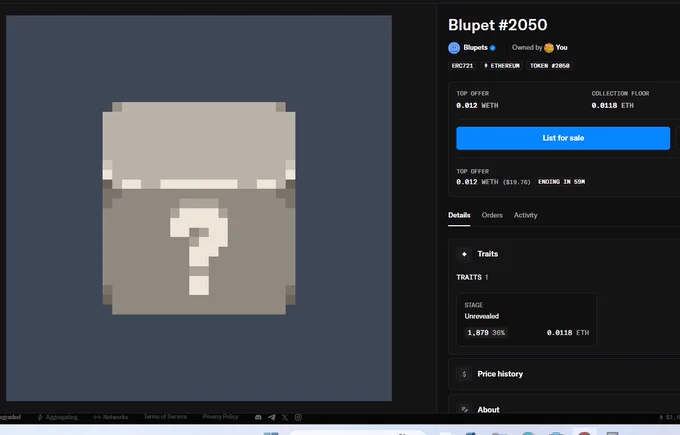The height and width of the screenshot is (435, 680).
Task: Open the Blupet #2050 mystery box image
Action: [x=199, y=208]
